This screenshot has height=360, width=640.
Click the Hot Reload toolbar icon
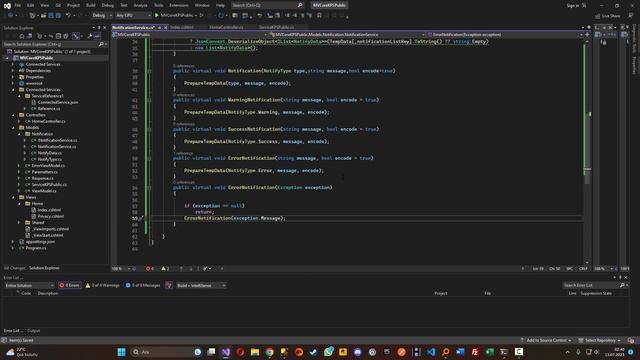click(221, 16)
